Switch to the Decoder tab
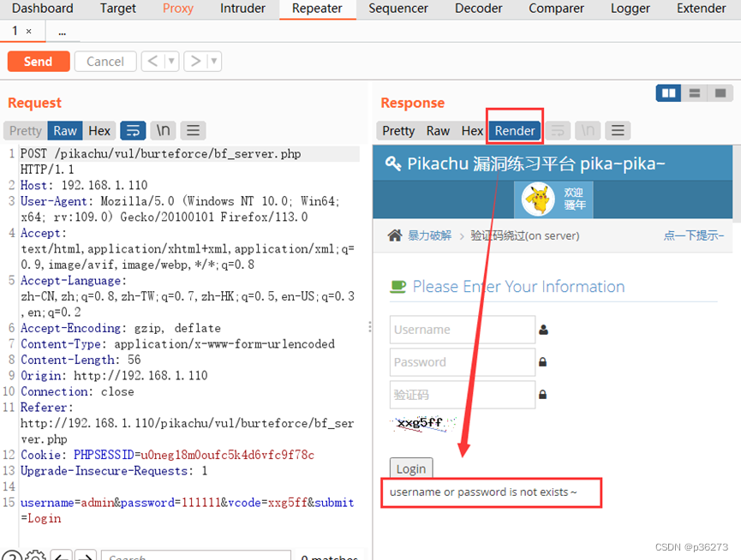The height and width of the screenshot is (560, 741). tap(478, 9)
